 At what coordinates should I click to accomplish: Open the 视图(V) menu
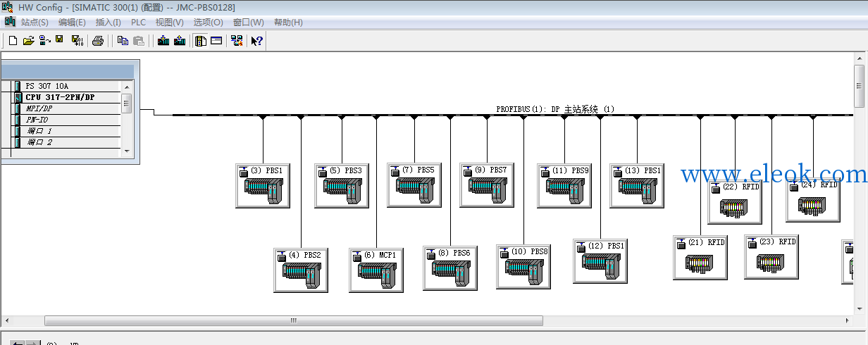(169, 23)
